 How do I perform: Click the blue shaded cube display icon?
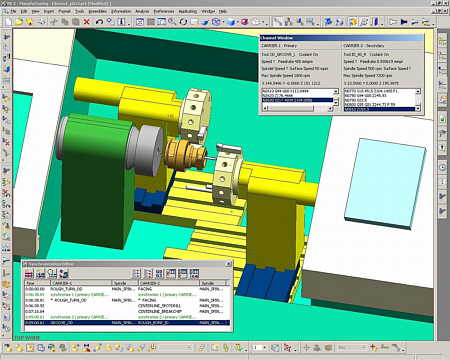231,22
